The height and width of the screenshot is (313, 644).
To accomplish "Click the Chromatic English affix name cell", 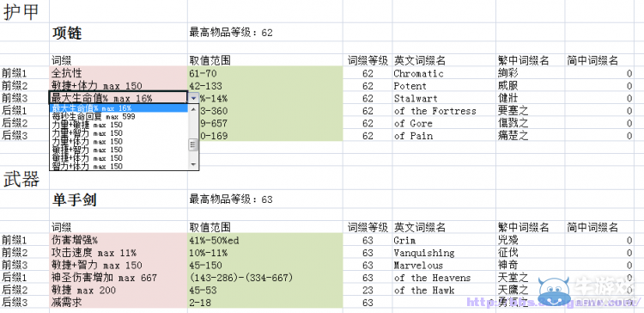I will tap(444, 74).
